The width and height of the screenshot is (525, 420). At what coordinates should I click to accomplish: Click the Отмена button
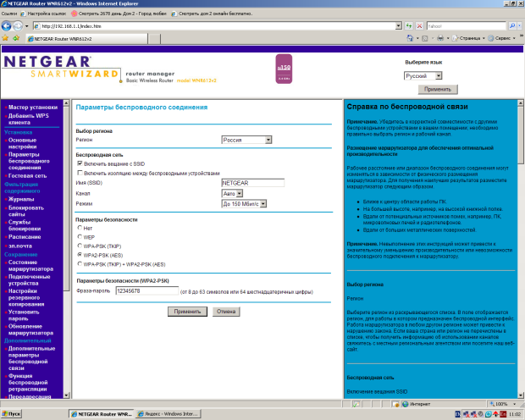(x=226, y=312)
